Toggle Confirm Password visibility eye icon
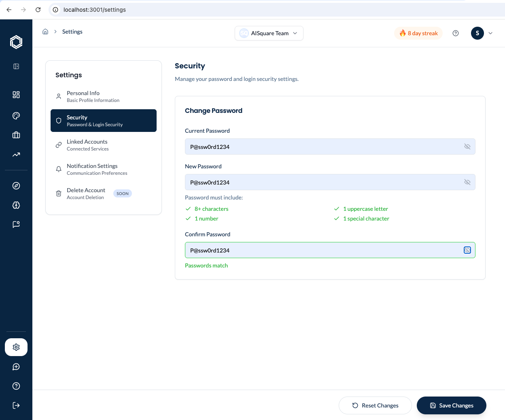The image size is (505, 420). tap(467, 250)
